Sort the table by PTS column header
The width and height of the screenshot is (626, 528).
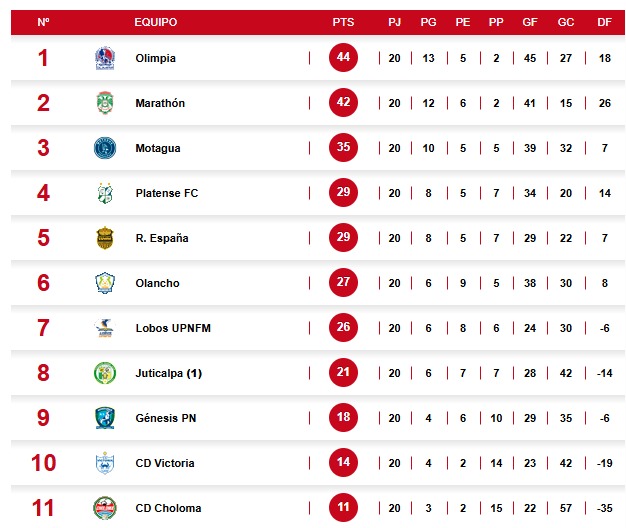343,22
